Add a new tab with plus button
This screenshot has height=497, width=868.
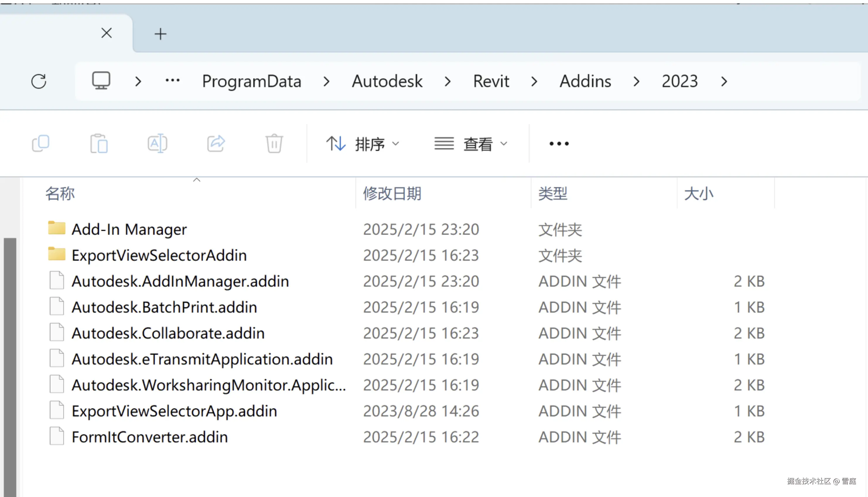pos(160,34)
